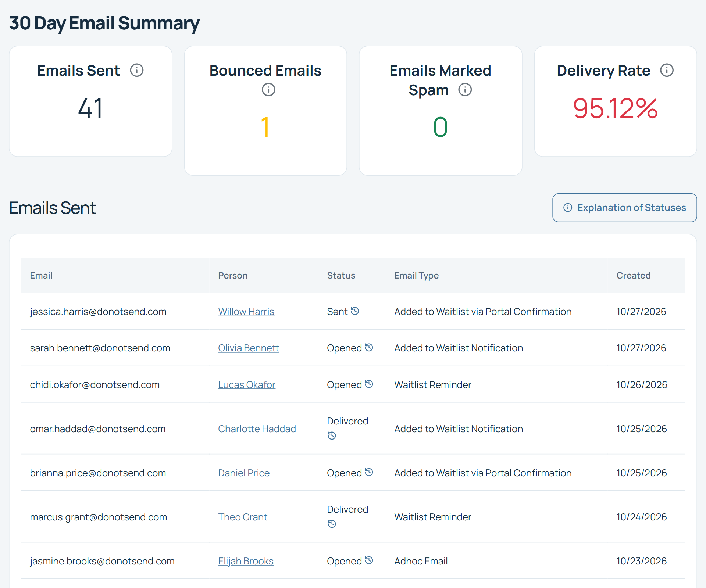Open Explanation of Statuses button
Image resolution: width=706 pixels, height=588 pixels.
coord(624,208)
